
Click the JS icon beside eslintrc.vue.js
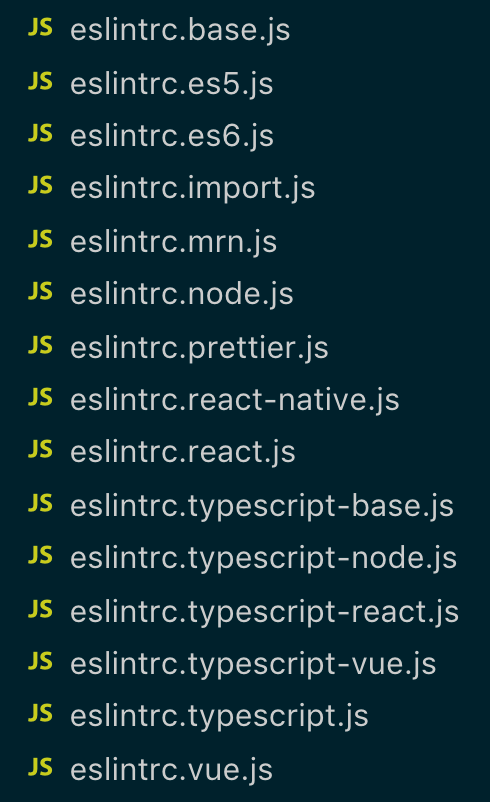click(x=40, y=767)
